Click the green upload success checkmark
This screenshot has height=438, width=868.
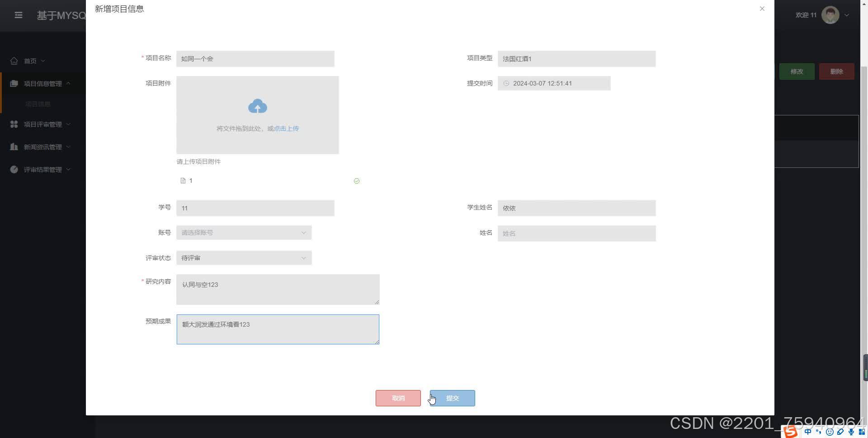tap(357, 181)
